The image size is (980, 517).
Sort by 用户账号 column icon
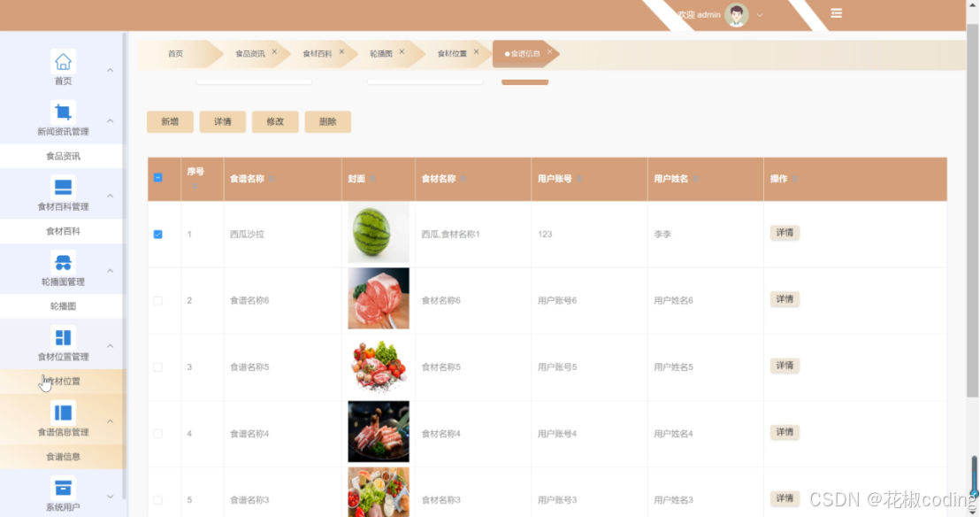580,179
